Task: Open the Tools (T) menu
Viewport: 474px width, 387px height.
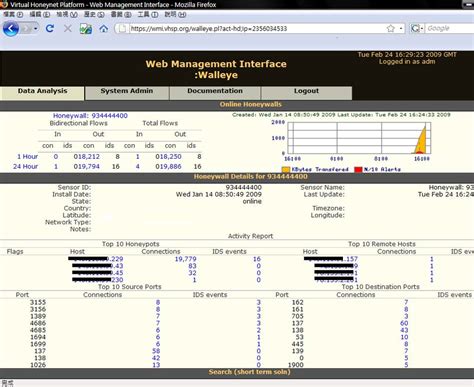Action: 148,15
